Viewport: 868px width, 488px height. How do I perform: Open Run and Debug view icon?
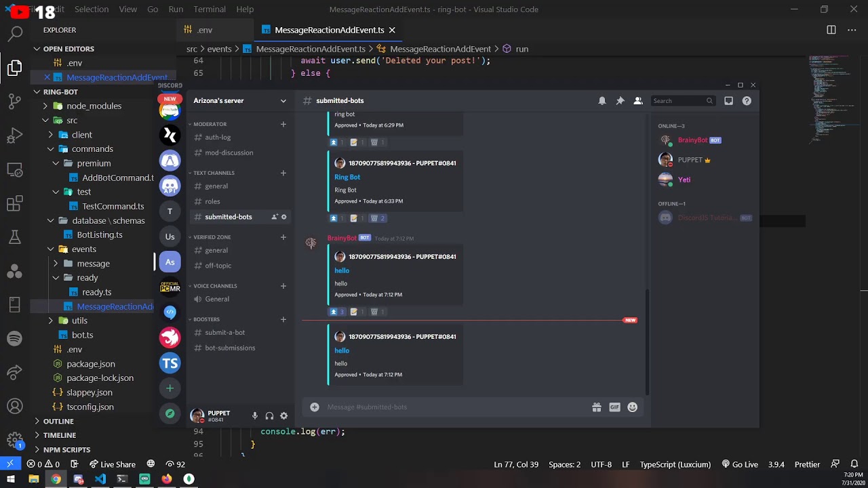[15, 136]
